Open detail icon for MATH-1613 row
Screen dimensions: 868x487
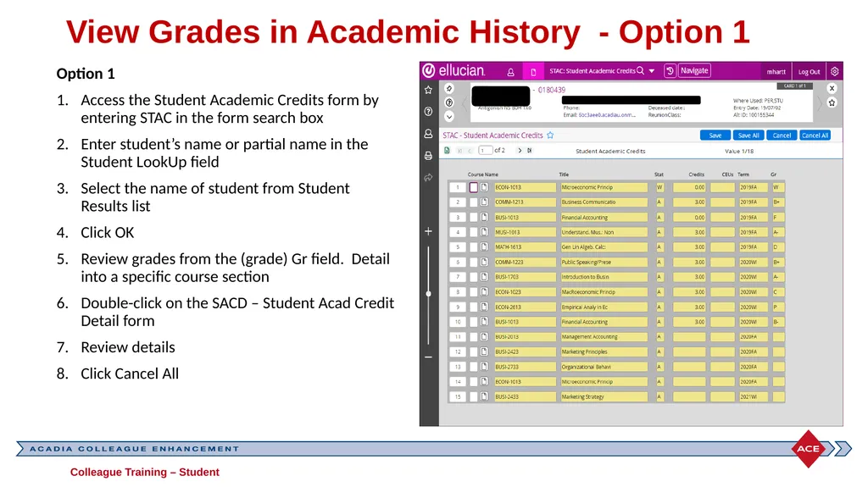coord(484,247)
